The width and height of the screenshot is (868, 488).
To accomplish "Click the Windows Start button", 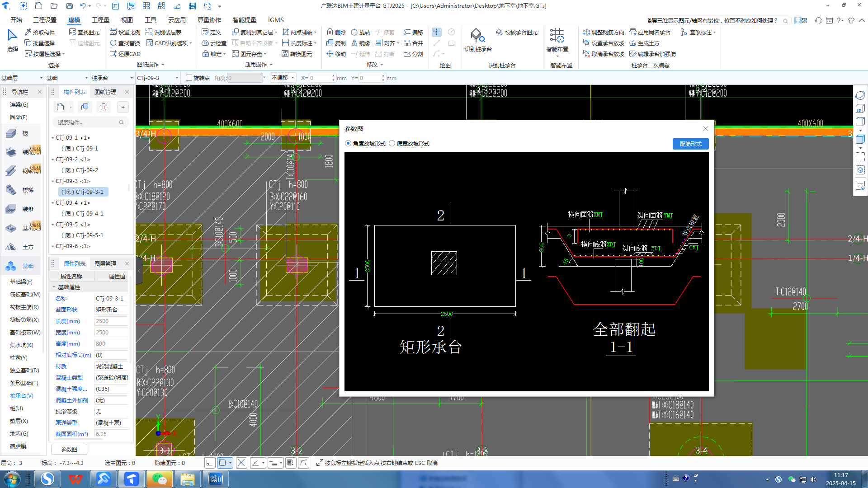I will coord(12,479).
